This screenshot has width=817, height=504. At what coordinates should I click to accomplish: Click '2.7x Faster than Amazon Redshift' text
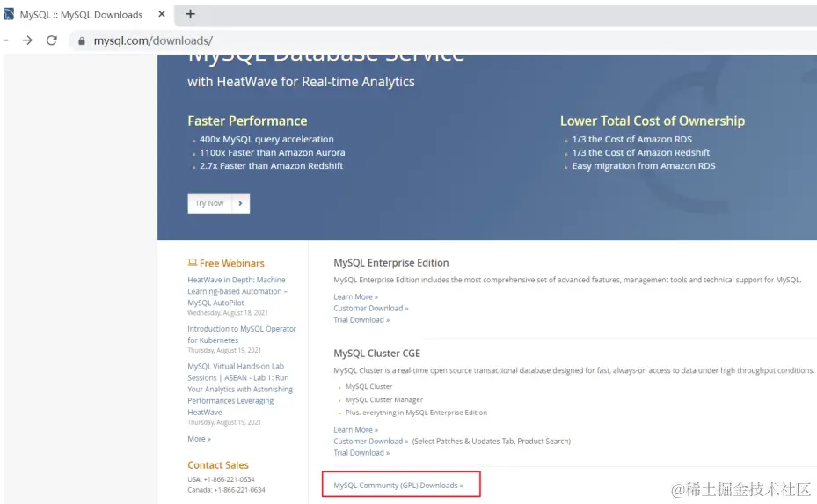pyautogui.click(x=271, y=165)
